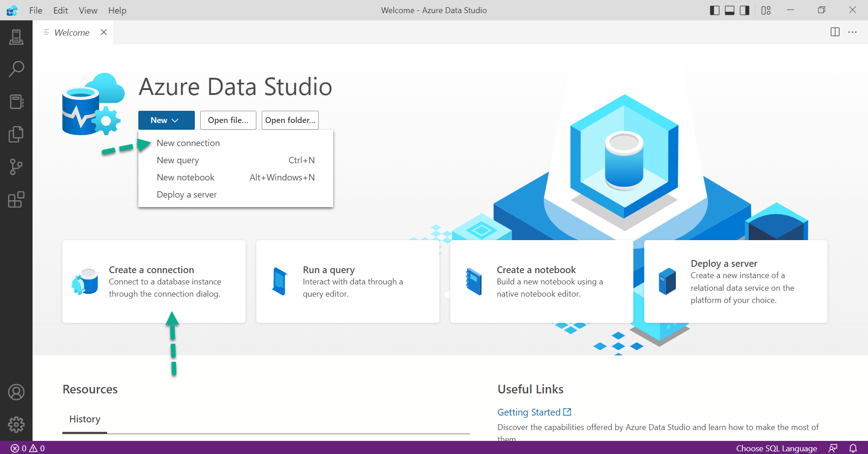868x454 pixels.
Task: Click the Create a notebook card
Action: point(542,281)
